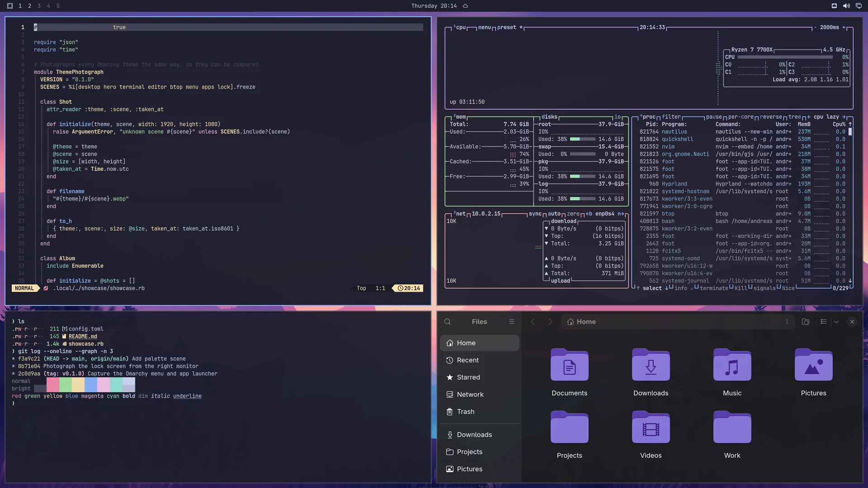Click the search-folder icon in Files toolbar
This screenshot has width=868, height=488.
(x=806, y=322)
